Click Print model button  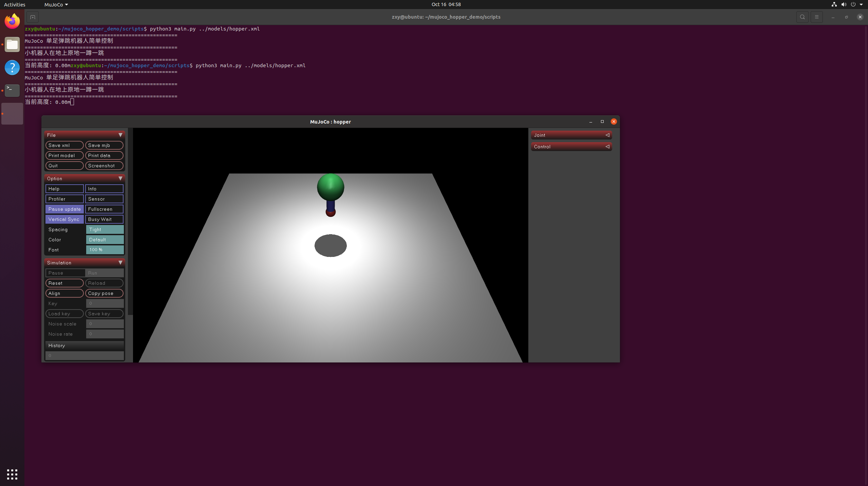tap(64, 155)
